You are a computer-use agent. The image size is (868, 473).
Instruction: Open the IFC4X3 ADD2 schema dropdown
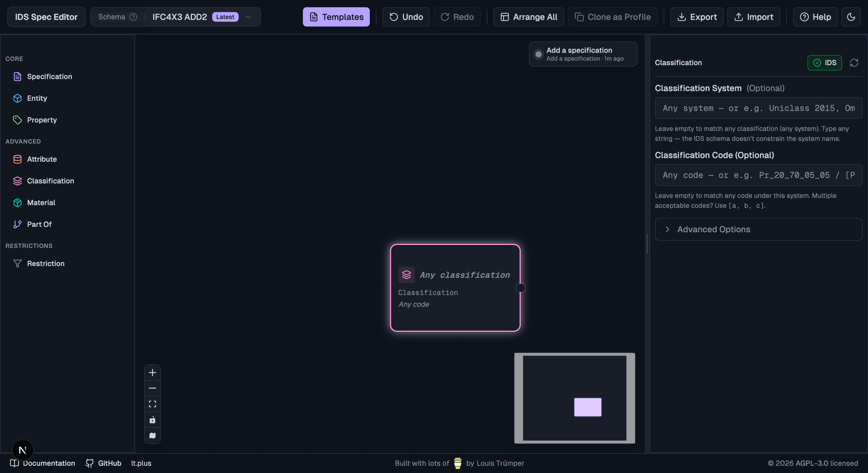[203, 17]
